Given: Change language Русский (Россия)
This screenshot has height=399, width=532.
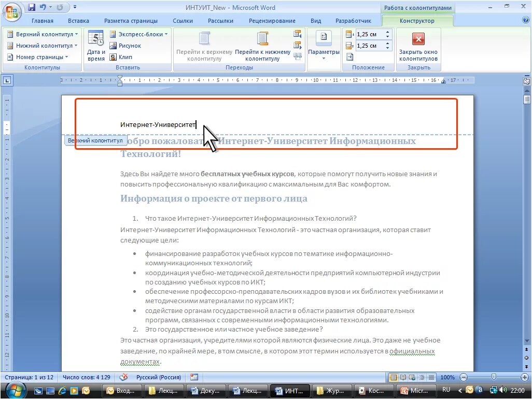Looking at the screenshot, I should 159,377.
